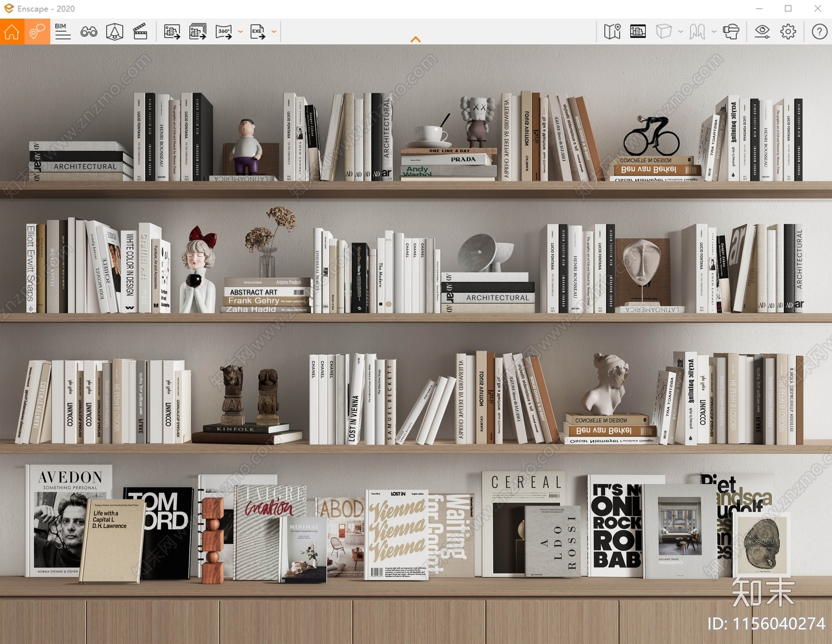
Task: Enable the VR headset mode
Action: [731, 32]
